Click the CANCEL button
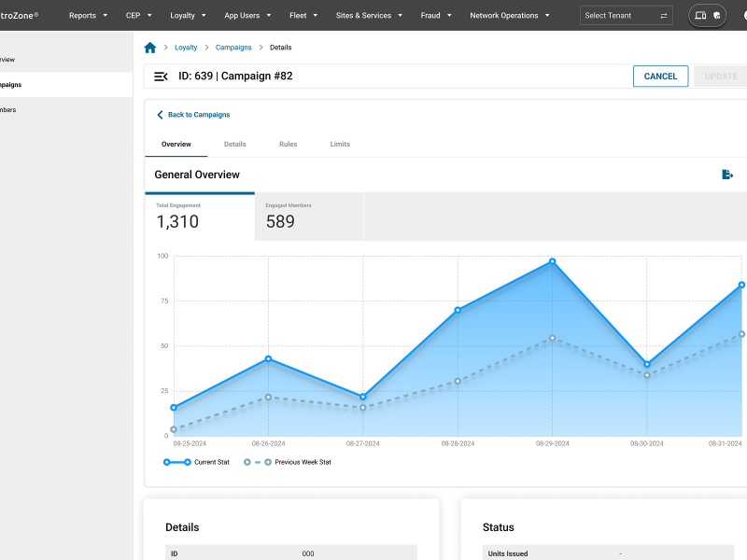Viewport: 747px width, 560px height. pos(660,76)
